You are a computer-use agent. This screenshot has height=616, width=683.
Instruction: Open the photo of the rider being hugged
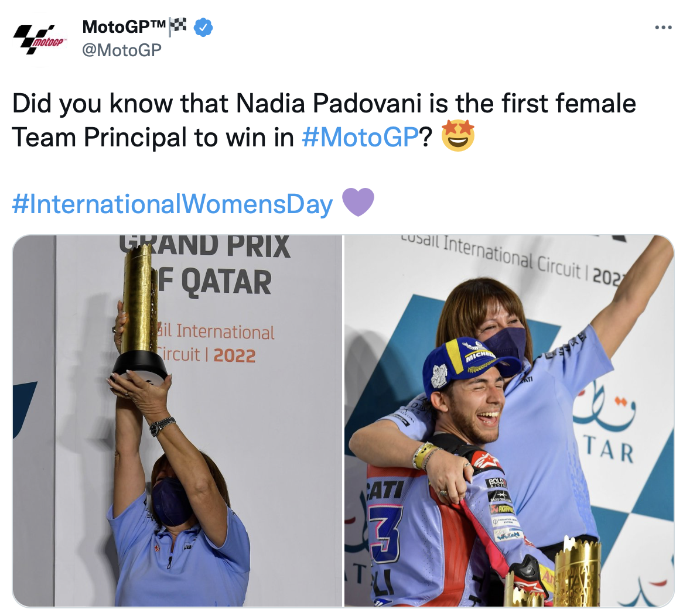click(x=508, y=420)
